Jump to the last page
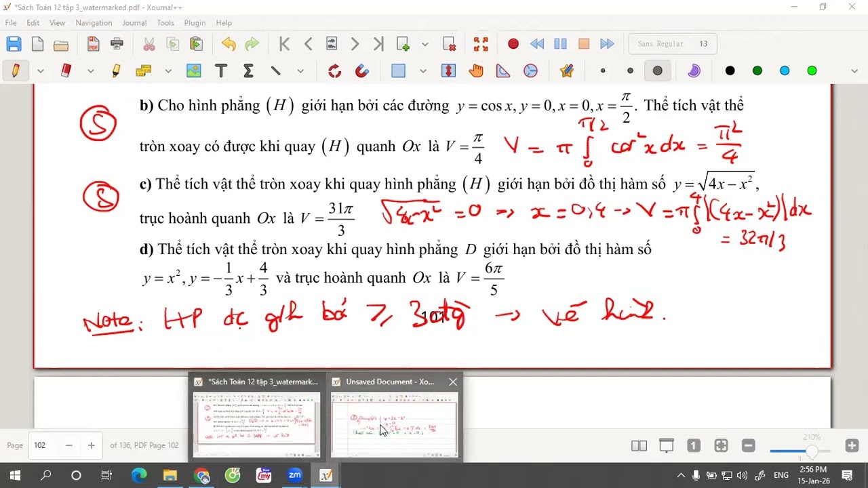Viewport: 868px width, 488px height. pos(378,44)
